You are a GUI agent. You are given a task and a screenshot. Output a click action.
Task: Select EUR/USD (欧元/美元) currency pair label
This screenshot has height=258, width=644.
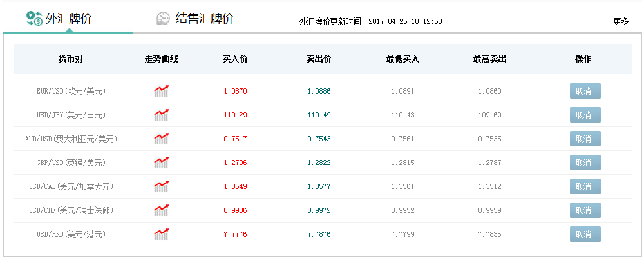click(71, 92)
